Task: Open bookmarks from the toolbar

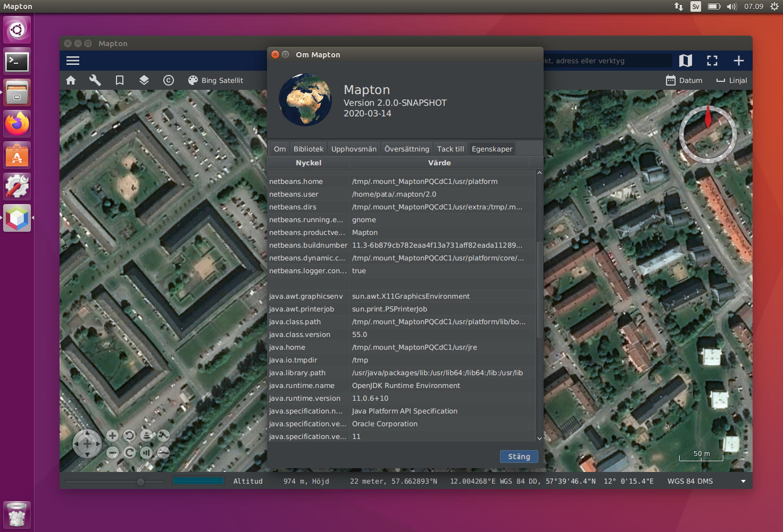Action: (x=120, y=80)
